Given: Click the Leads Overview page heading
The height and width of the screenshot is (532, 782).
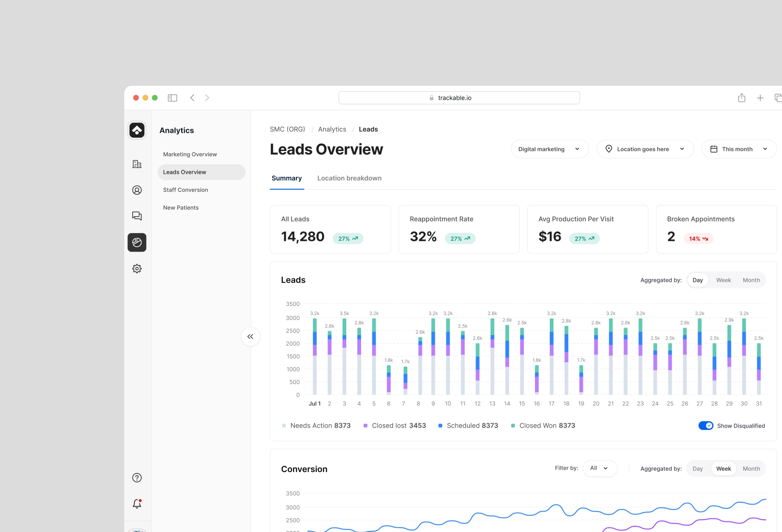Looking at the screenshot, I should coord(326,149).
